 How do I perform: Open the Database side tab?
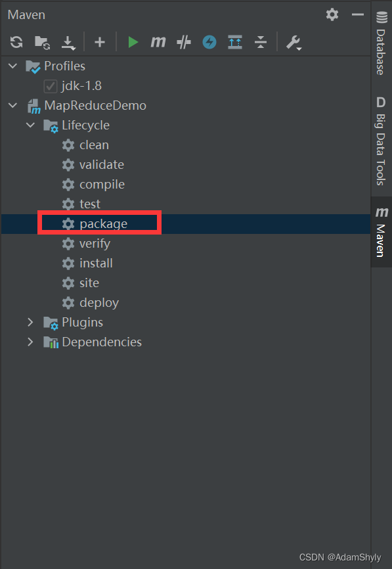coord(381,43)
